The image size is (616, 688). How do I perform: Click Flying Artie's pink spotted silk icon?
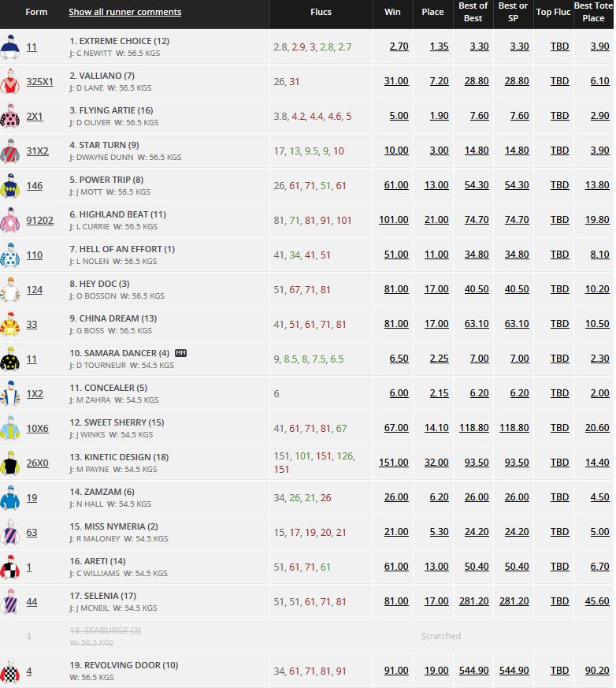coord(9,117)
